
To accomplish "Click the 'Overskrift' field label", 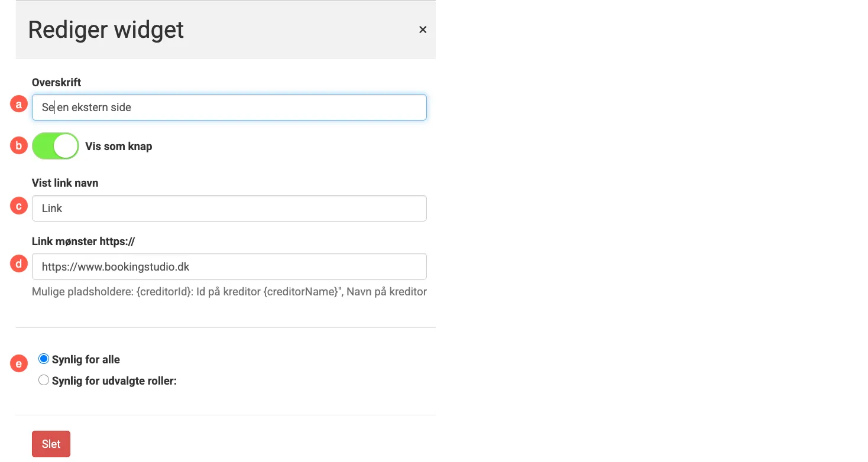I will tap(56, 83).
